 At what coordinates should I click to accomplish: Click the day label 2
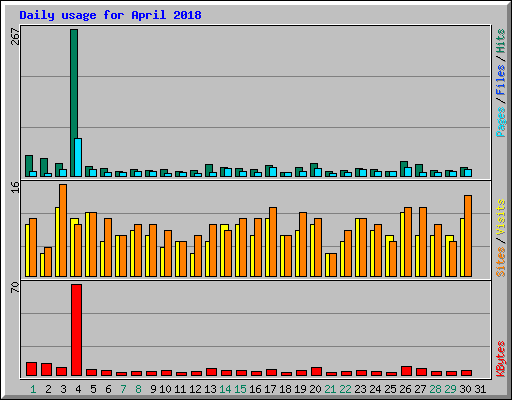point(48,389)
